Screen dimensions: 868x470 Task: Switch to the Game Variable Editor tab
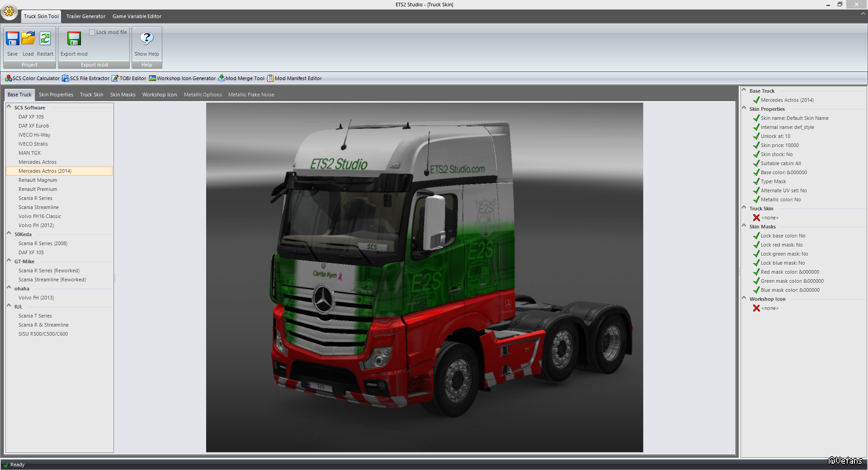coord(137,16)
